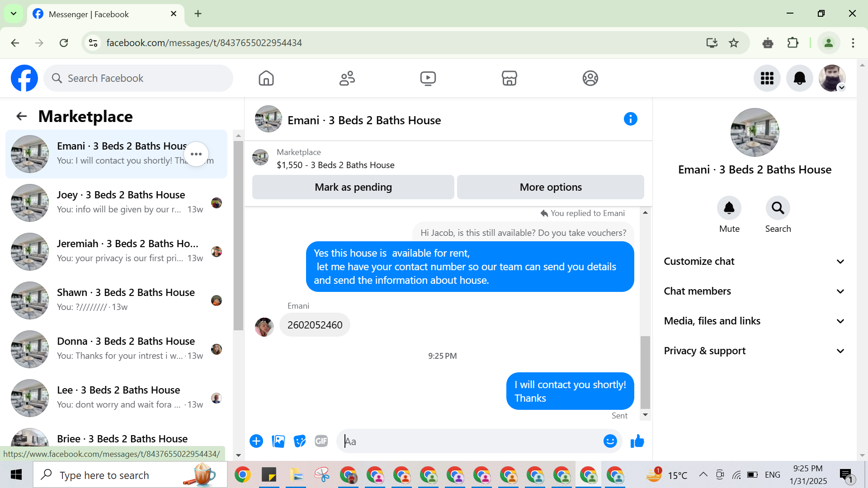The width and height of the screenshot is (868, 488).
Task: Click the Search Facebook field
Action: (x=138, y=78)
